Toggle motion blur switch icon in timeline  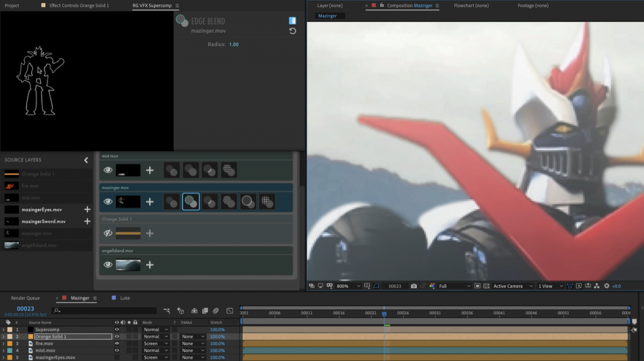(216, 311)
